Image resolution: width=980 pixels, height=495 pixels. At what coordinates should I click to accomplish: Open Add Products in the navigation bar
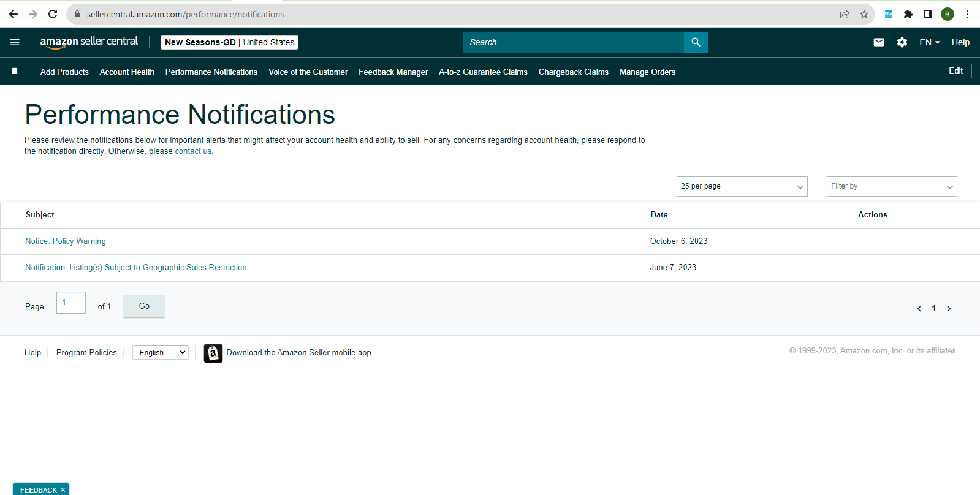coord(64,72)
